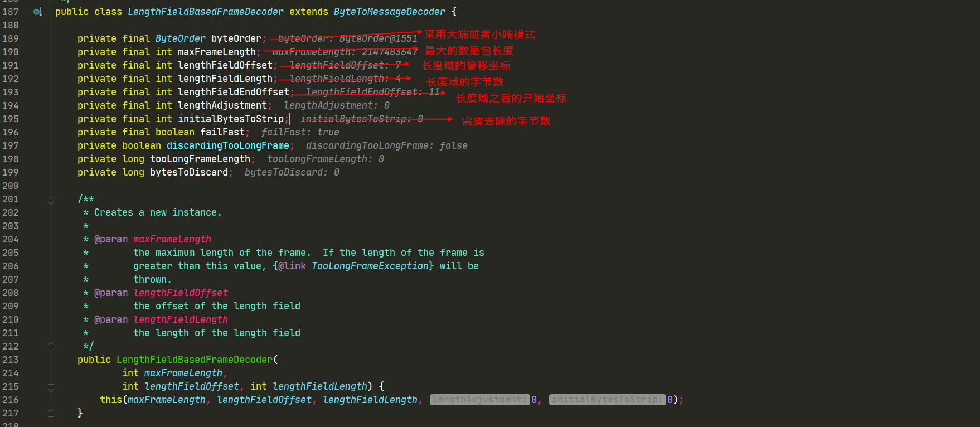Screen dimensions: 980x427
Task: Click initialBytesToStrip field on line 195
Action: point(231,119)
